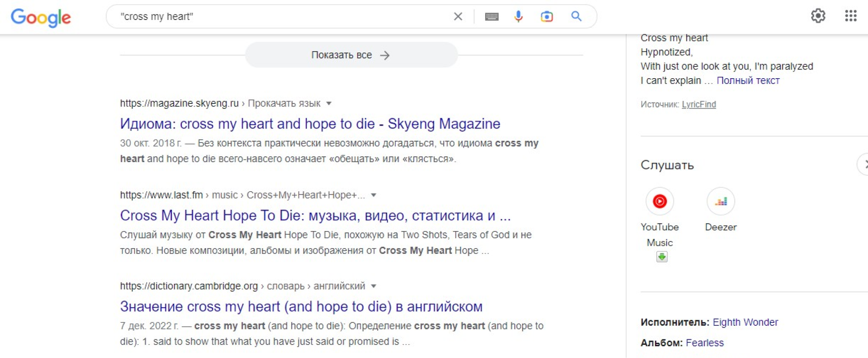The width and height of the screenshot is (868, 358).
Task: Open the on-screen keyboard input tool
Action: coord(492,17)
